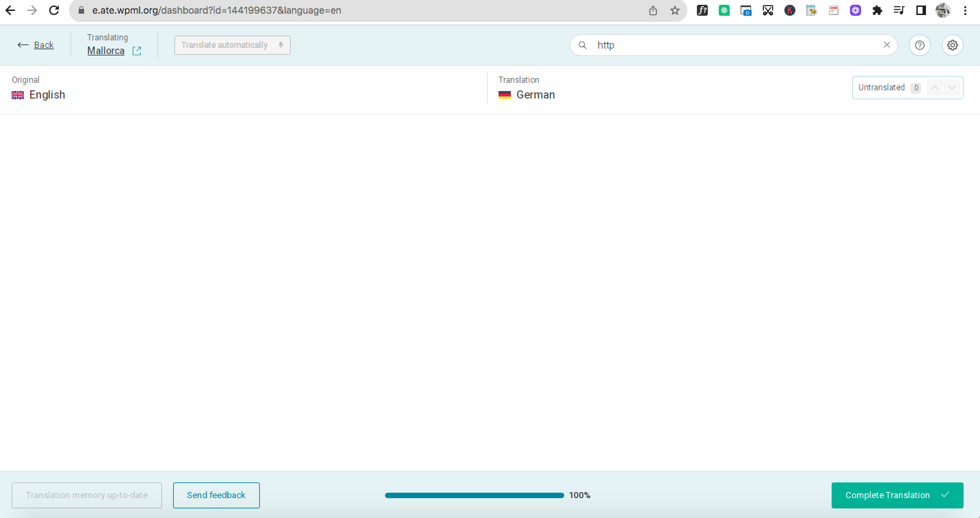Viewport: 980px width, 518px height.
Task: Open the round K extension icon
Action: point(790,10)
